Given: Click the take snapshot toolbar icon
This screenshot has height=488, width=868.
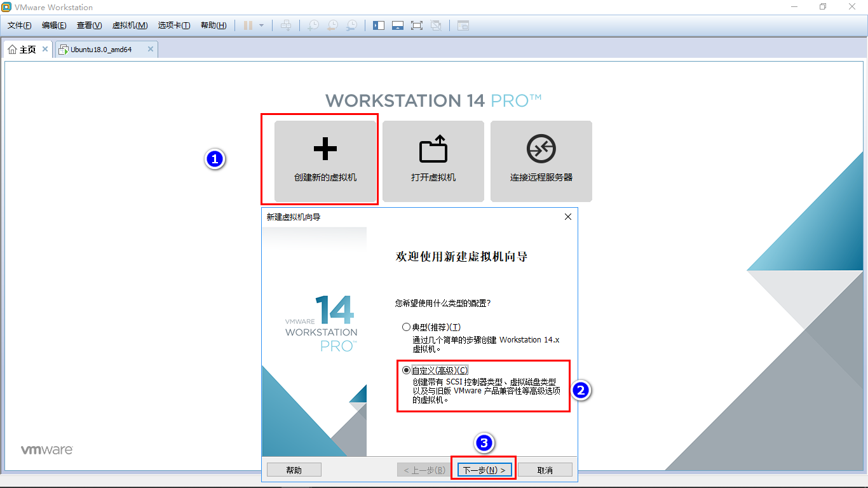Looking at the screenshot, I should (313, 25).
